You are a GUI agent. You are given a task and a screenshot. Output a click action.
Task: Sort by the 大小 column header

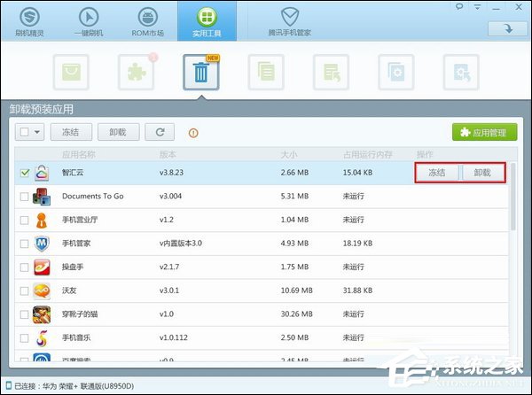click(x=290, y=153)
